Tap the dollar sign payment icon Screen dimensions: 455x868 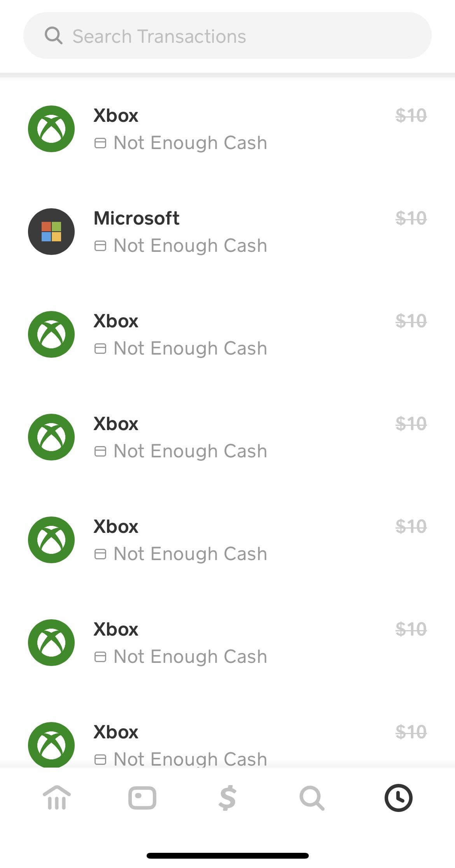coord(227,798)
